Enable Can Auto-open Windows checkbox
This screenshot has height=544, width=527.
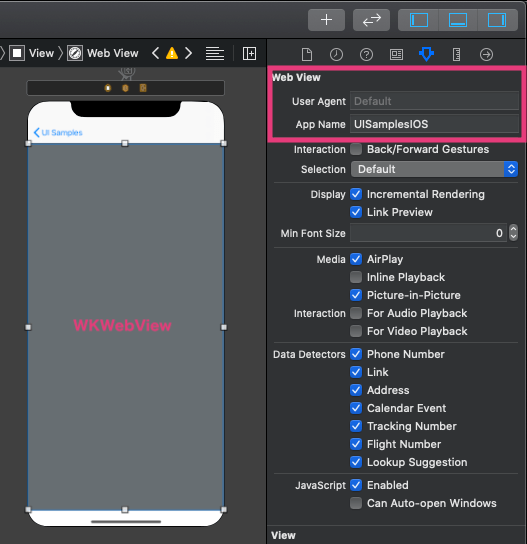pyautogui.click(x=356, y=503)
